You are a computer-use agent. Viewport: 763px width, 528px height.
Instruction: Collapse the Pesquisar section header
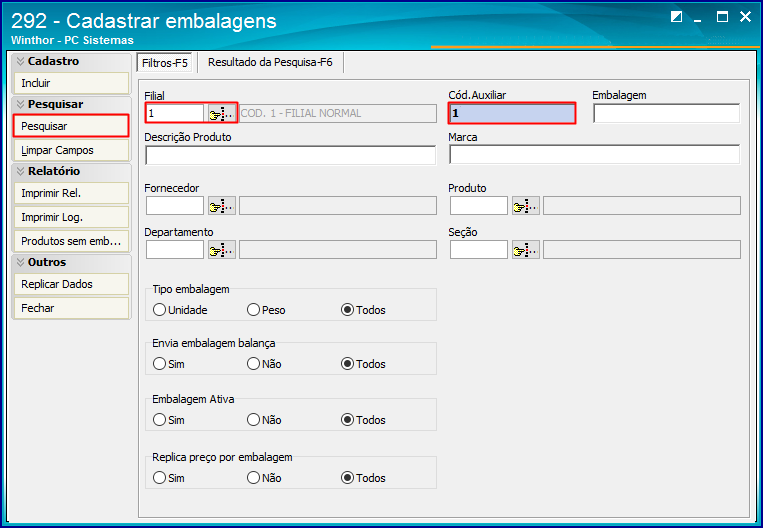[x=20, y=104]
